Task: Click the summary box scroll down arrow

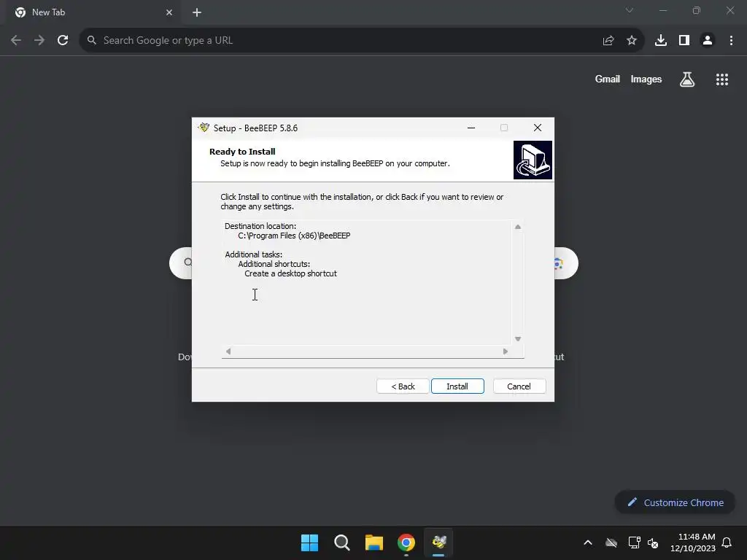Action: (518, 339)
